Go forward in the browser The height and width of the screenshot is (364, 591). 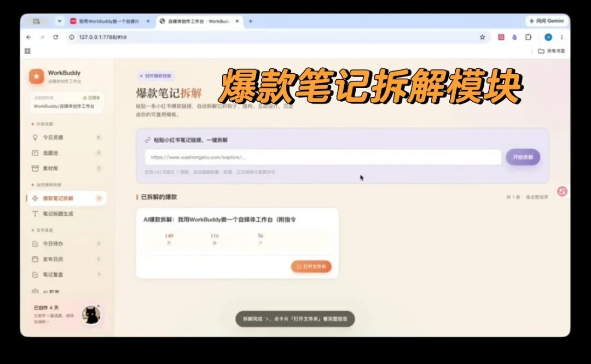click(x=42, y=37)
